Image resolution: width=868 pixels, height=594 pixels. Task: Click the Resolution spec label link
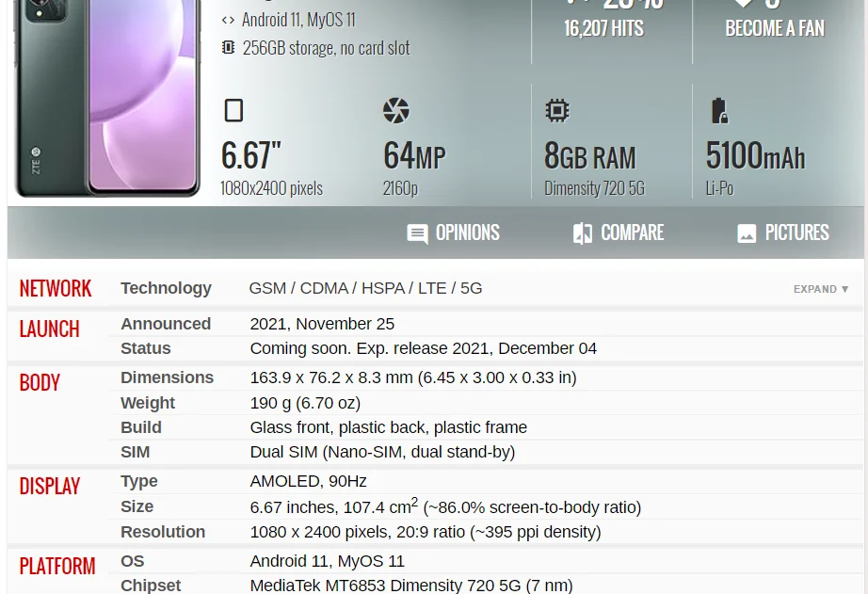[163, 532]
